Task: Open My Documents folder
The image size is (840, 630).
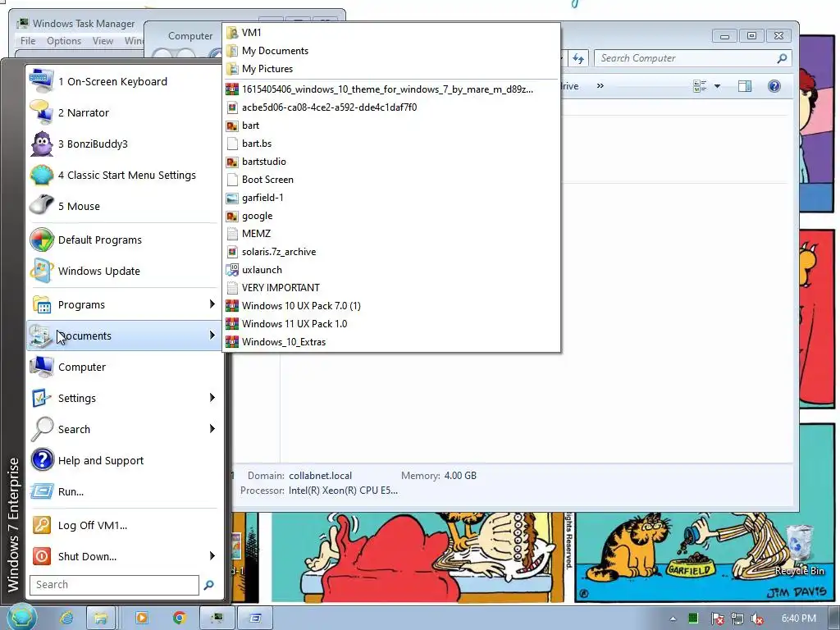Action: coord(391,51)
